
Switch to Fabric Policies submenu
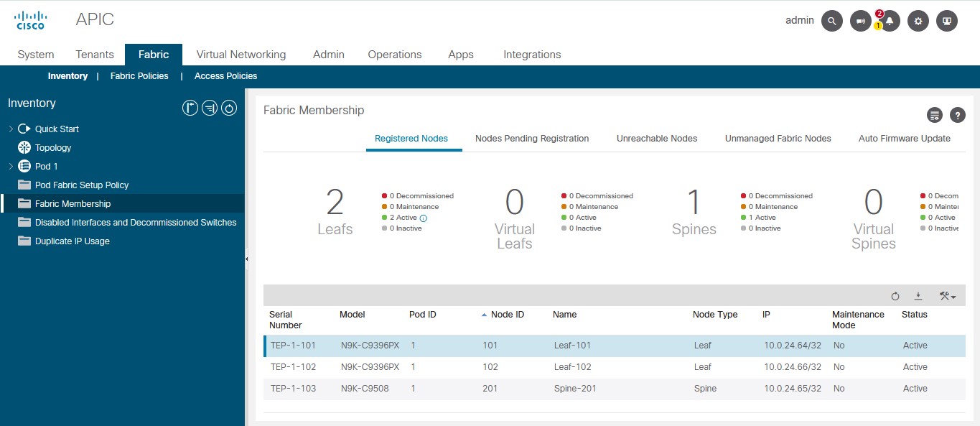click(x=139, y=76)
